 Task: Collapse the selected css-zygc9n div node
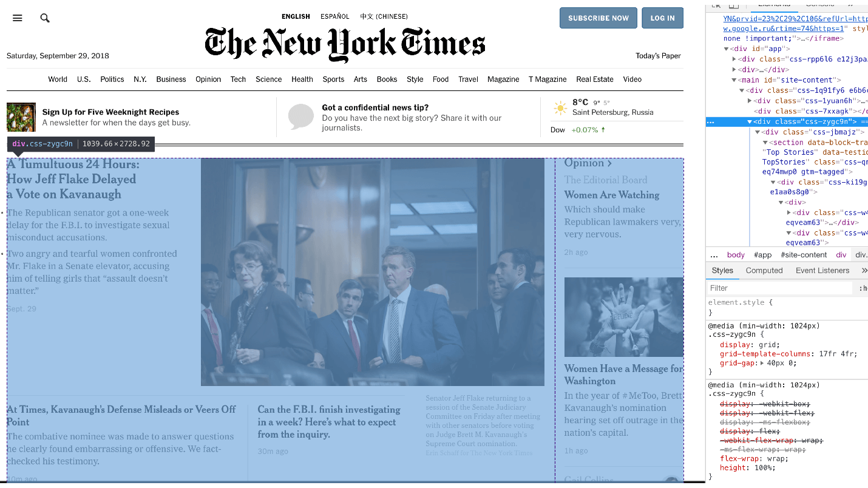click(750, 121)
